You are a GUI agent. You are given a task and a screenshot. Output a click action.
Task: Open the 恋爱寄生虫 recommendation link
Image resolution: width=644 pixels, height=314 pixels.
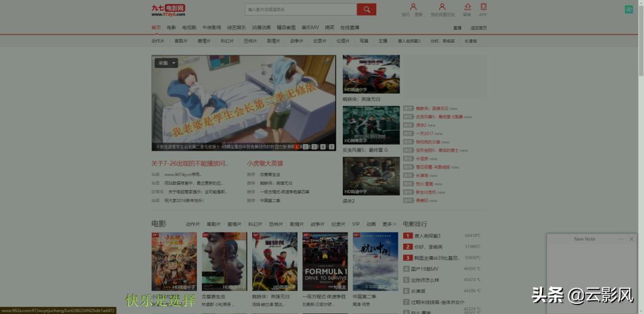click(270, 174)
